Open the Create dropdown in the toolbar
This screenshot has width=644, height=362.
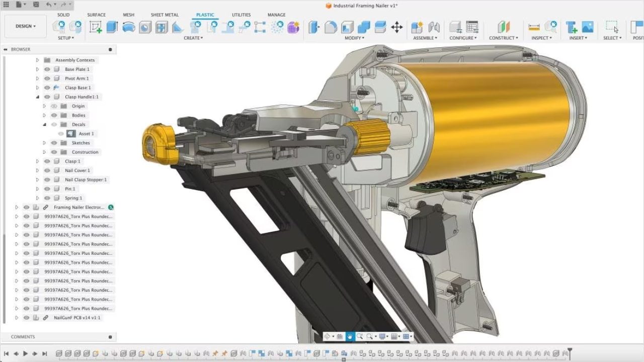pyautogui.click(x=193, y=38)
